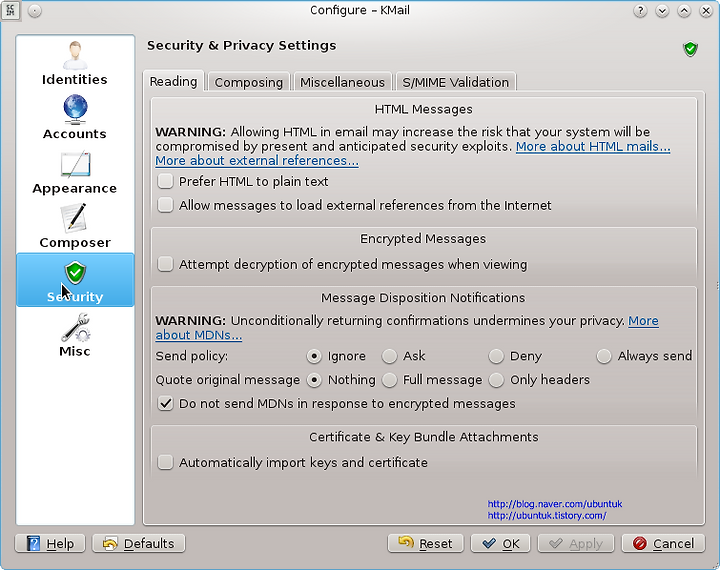Click the green shield header icon
Viewport: 720px width, 570px height.
690,48
